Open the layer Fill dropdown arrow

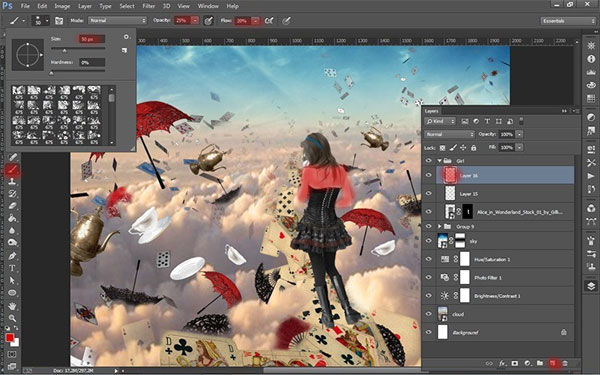(x=519, y=147)
